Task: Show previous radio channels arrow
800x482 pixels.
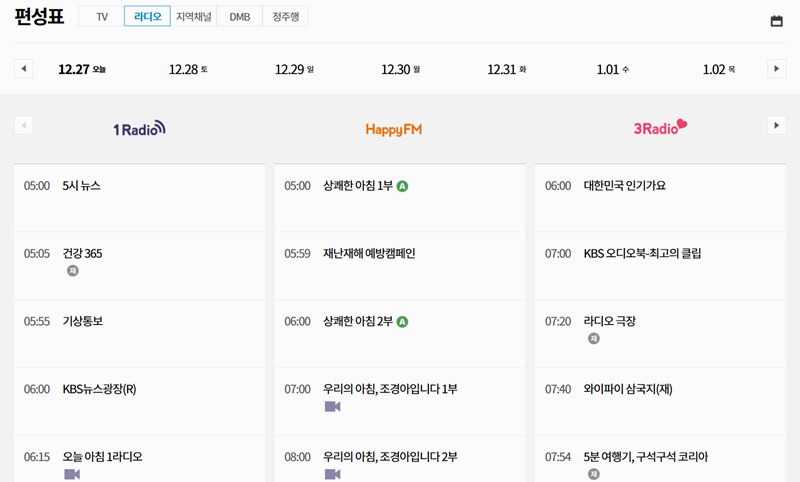Action: [x=23, y=125]
